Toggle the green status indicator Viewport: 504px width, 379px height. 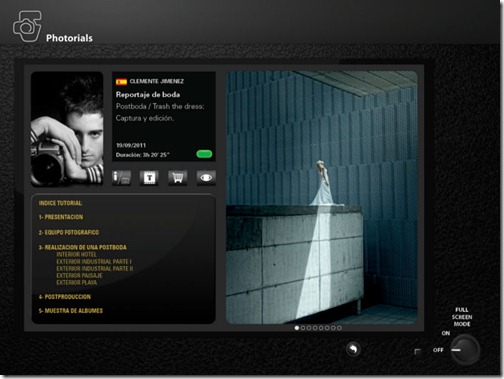coord(204,154)
